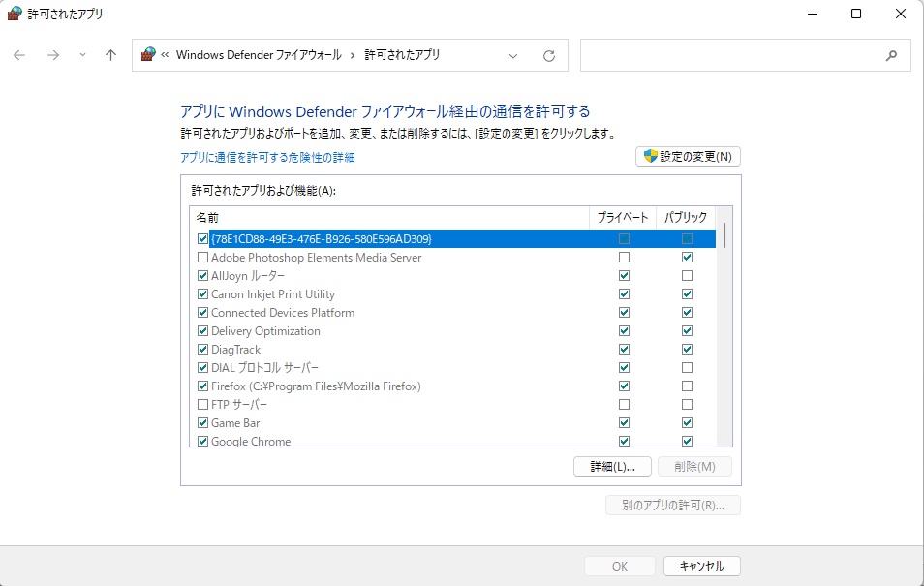Check FTP サーバー name checkbox
This screenshot has height=586, width=924.
(202, 405)
